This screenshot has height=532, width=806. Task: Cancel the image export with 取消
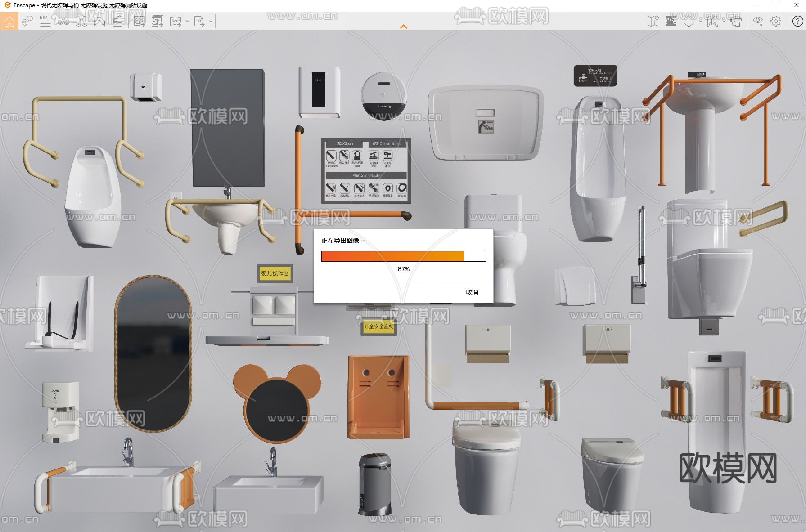point(472,292)
